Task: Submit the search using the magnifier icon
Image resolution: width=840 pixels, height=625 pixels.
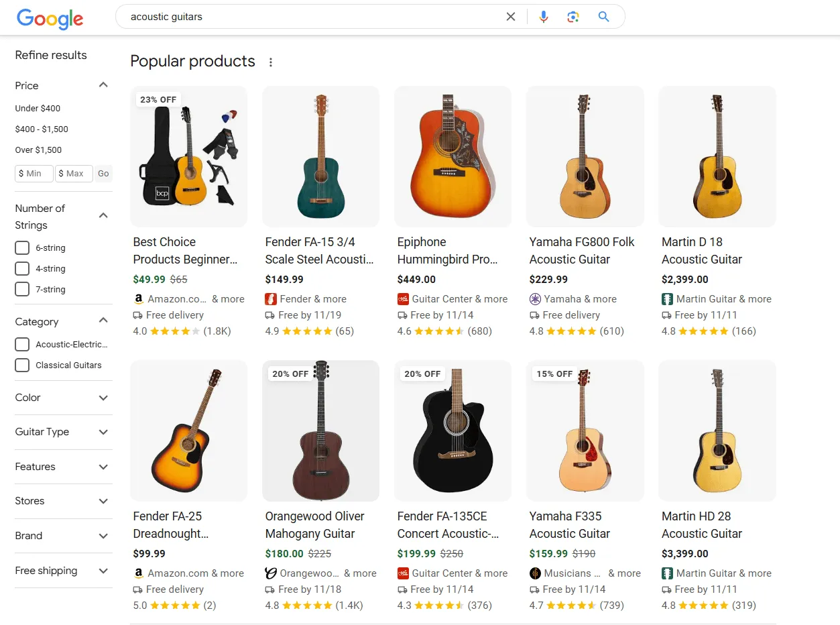Action: (x=603, y=16)
